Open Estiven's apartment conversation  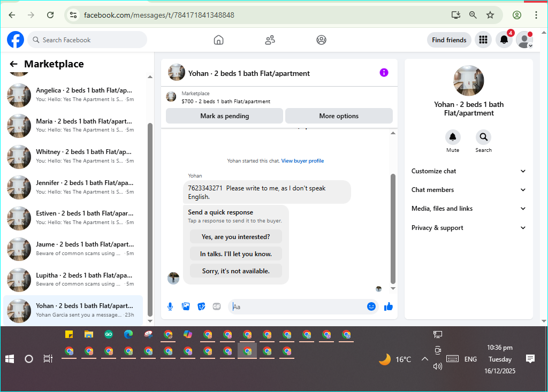pyautogui.click(x=73, y=218)
